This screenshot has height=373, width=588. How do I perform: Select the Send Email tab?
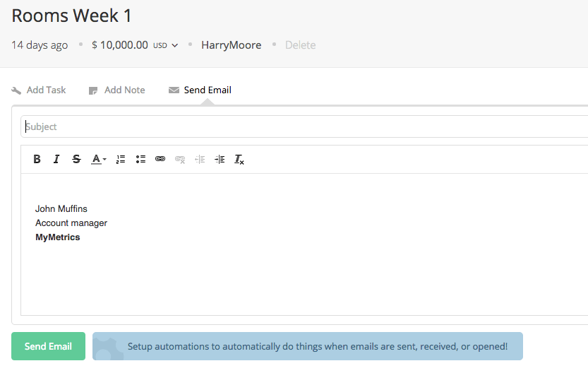200,90
